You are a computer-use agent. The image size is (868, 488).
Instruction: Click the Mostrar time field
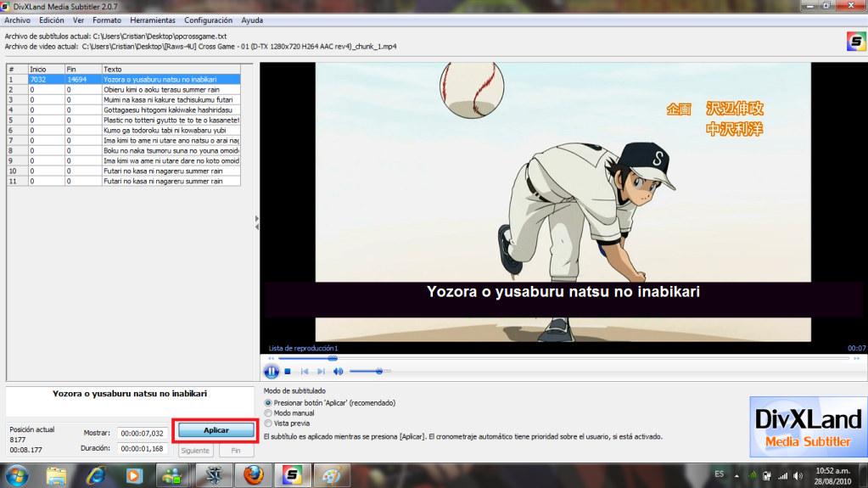point(143,434)
